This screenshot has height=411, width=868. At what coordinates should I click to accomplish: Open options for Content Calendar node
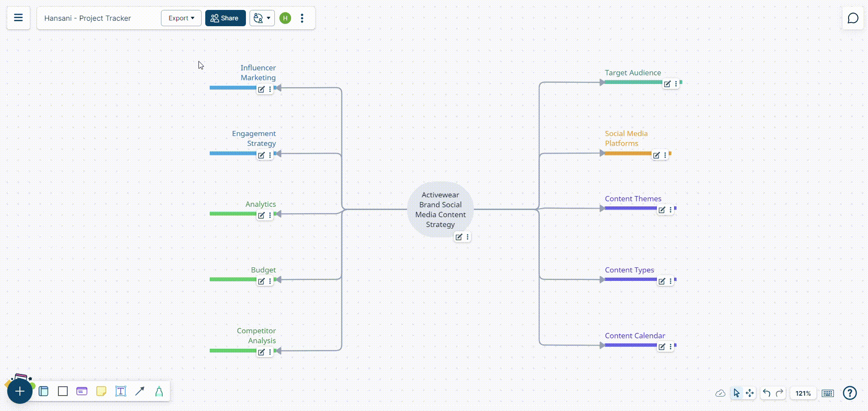(670, 347)
